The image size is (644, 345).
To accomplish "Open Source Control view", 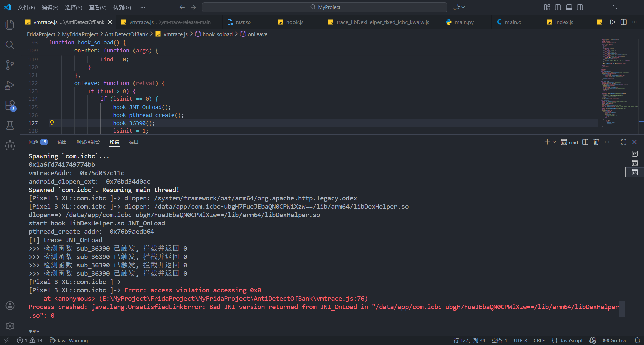I will coord(10,65).
